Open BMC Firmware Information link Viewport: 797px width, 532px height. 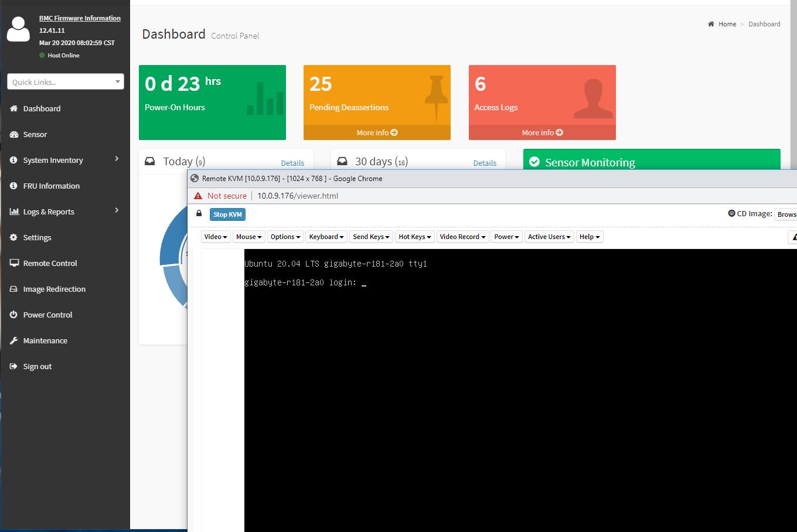(80, 18)
